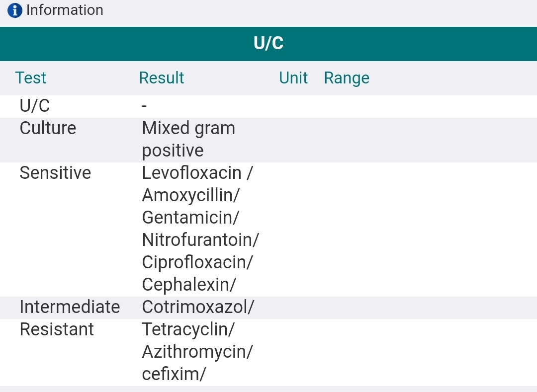The height and width of the screenshot is (392, 537).
Task: Click Cephalexin result entry
Action: [x=188, y=285]
